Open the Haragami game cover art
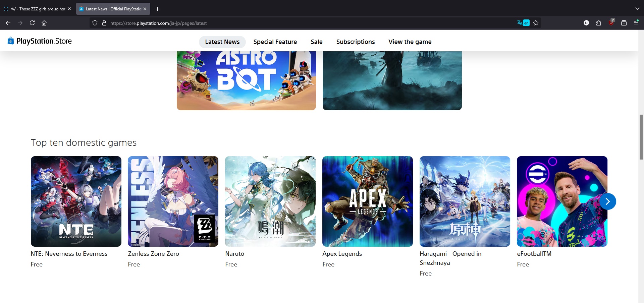Image resolution: width=644 pixels, height=303 pixels. point(465,201)
